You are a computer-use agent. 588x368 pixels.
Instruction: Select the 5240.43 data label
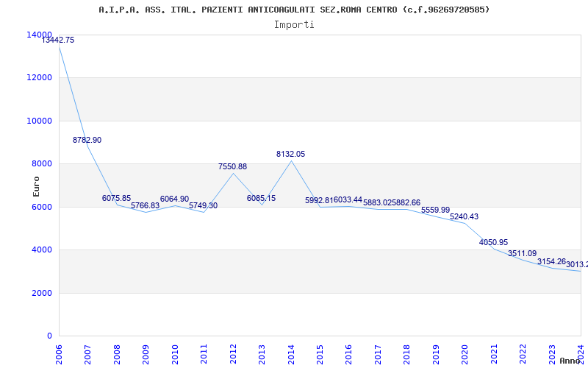465,216
